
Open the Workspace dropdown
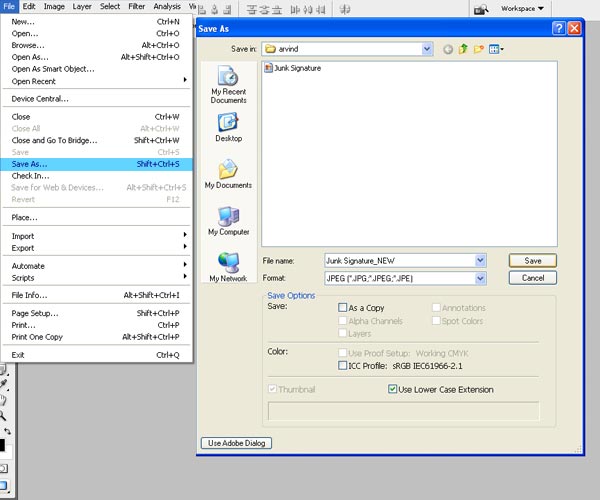522,8
